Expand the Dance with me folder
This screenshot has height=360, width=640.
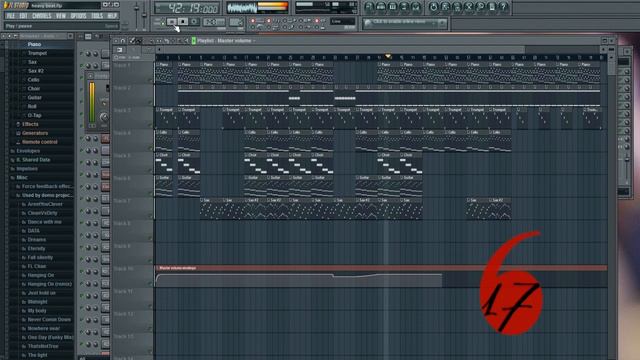pos(44,222)
